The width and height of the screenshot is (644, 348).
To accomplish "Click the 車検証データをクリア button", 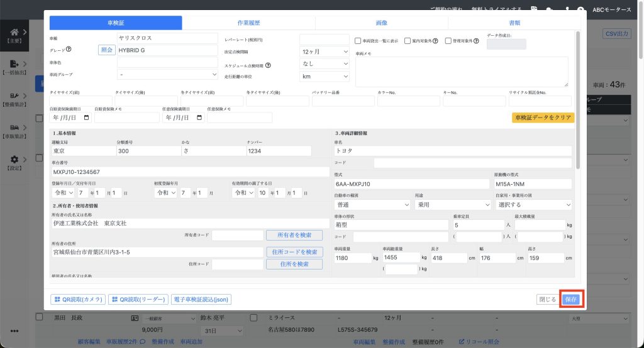I will click(543, 117).
